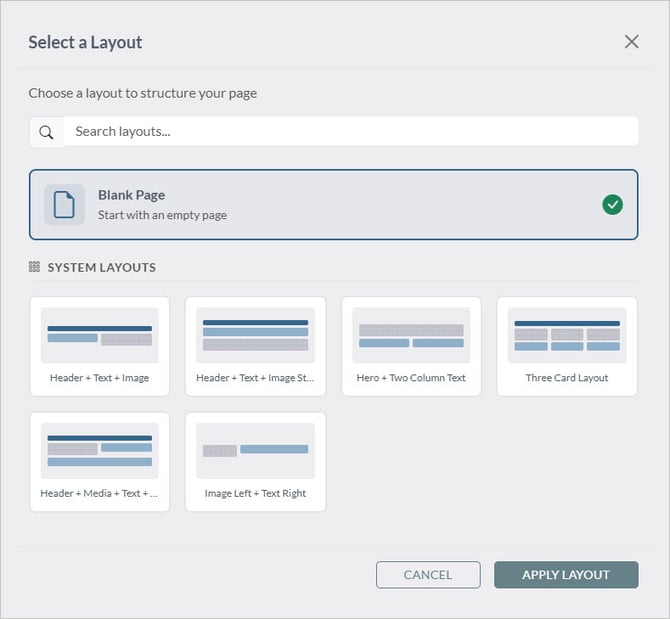The width and height of the screenshot is (670, 619).
Task: Click the 'Select a Layout' title
Action: 85,42
